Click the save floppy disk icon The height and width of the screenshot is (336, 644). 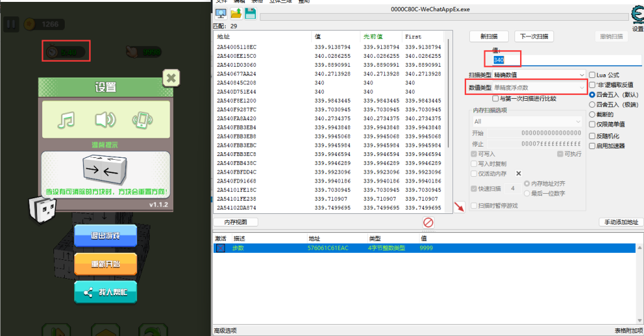[x=250, y=14]
